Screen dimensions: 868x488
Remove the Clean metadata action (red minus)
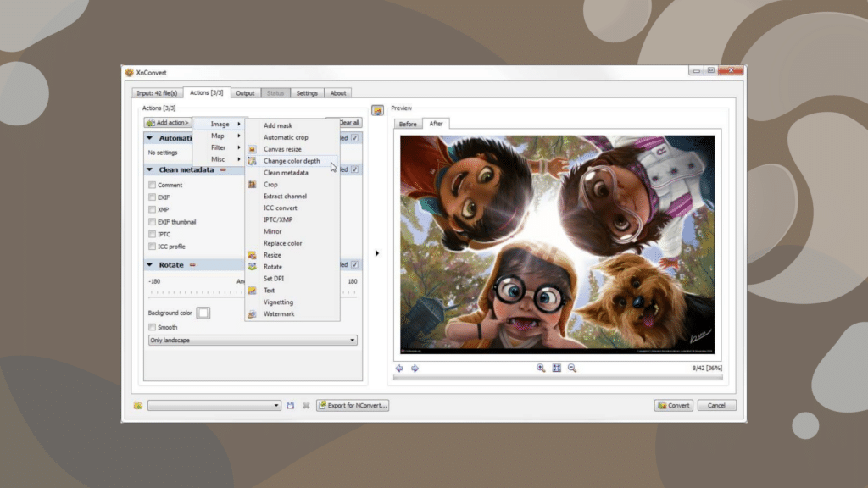point(223,169)
